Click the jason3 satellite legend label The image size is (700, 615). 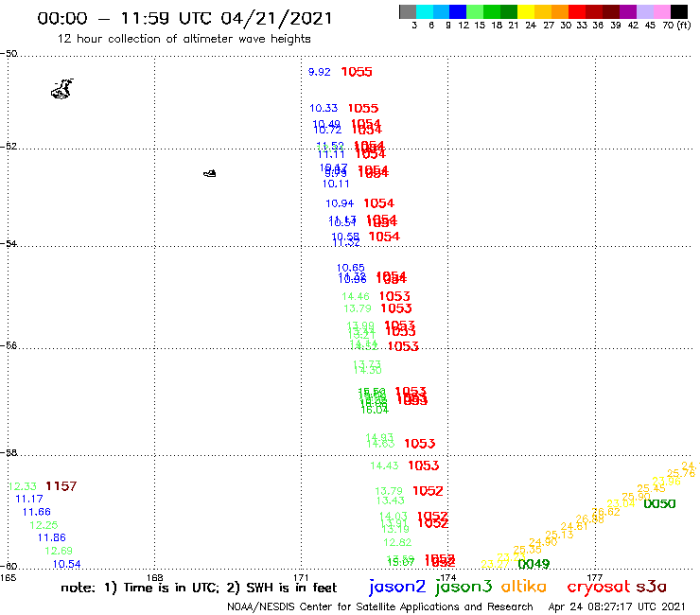464,587
